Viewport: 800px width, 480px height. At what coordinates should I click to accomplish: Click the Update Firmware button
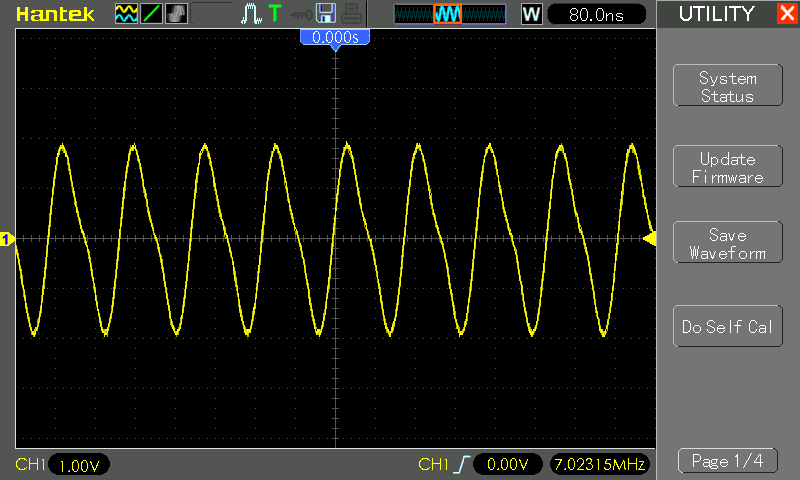click(x=728, y=166)
